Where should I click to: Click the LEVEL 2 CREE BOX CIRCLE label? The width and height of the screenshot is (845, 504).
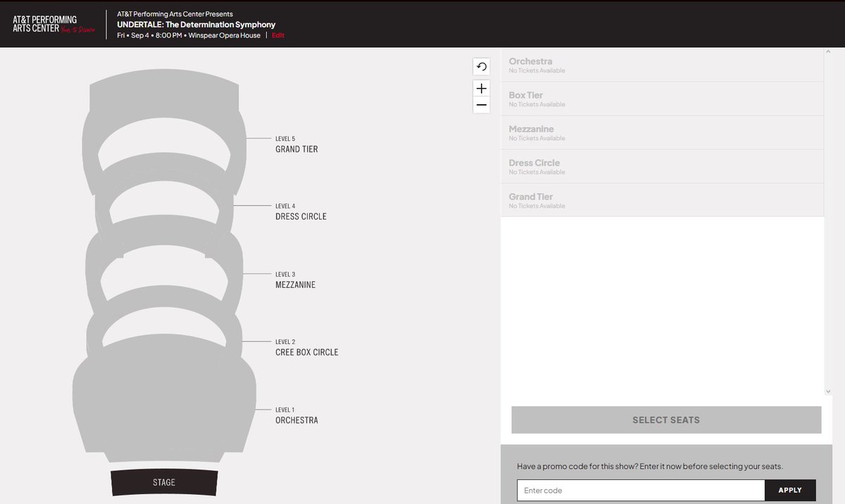pos(306,348)
